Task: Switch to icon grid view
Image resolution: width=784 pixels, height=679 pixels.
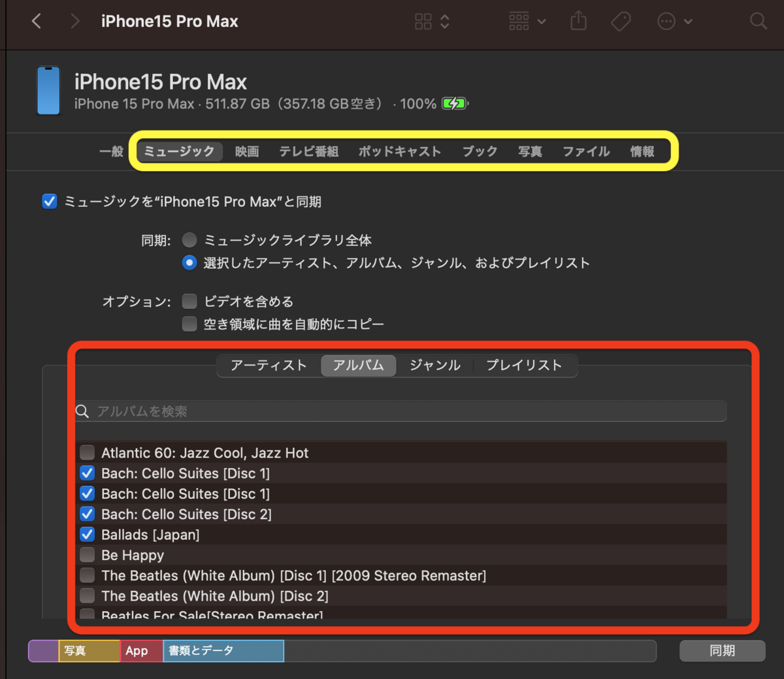Action: [x=423, y=22]
